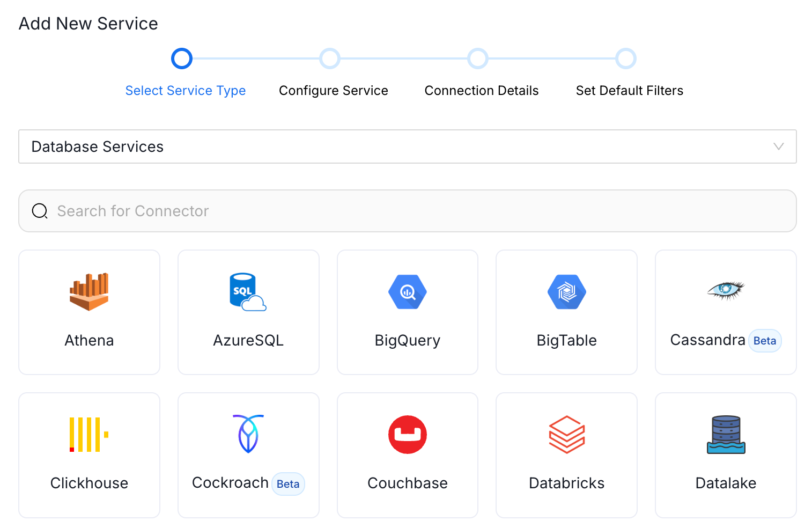Expand the service category chevron arrow
The height and width of the screenshot is (528, 812).
779,146
